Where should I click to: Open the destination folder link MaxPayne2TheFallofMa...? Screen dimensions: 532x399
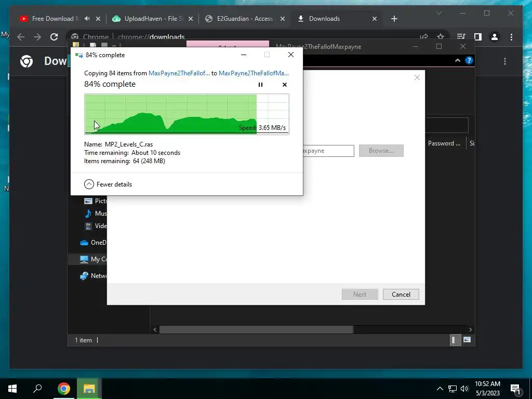(x=254, y=73)
